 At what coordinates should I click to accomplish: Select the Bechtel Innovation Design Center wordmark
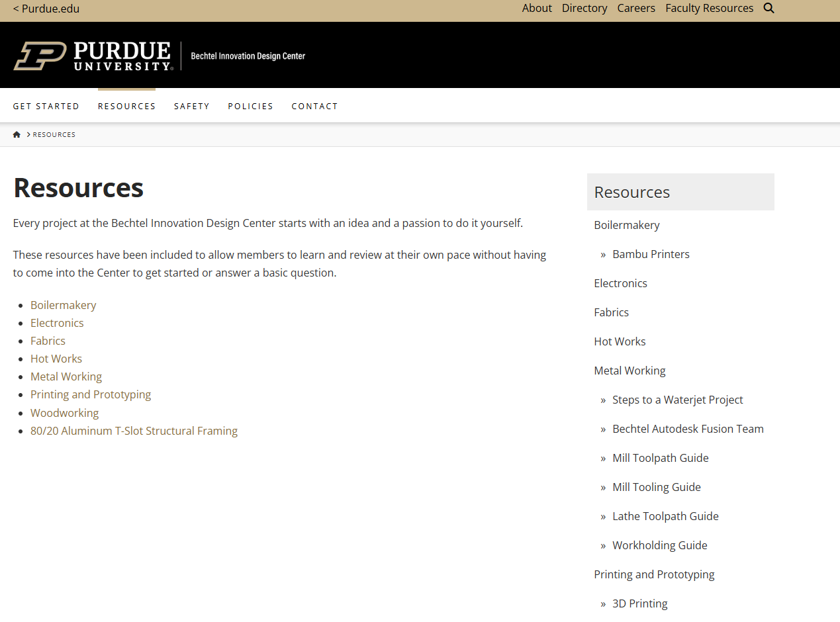point(248,56)
